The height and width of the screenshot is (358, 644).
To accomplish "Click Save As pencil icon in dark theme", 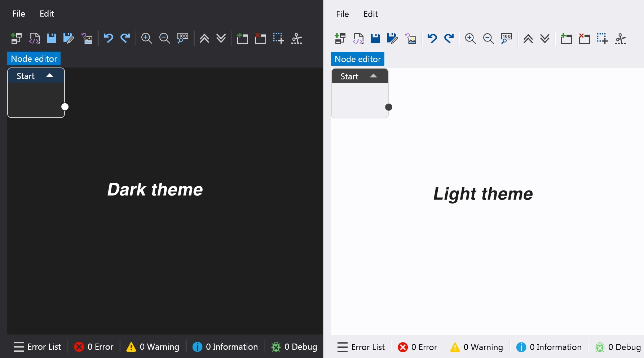I will pyautogui.click(x=69, y=38).
